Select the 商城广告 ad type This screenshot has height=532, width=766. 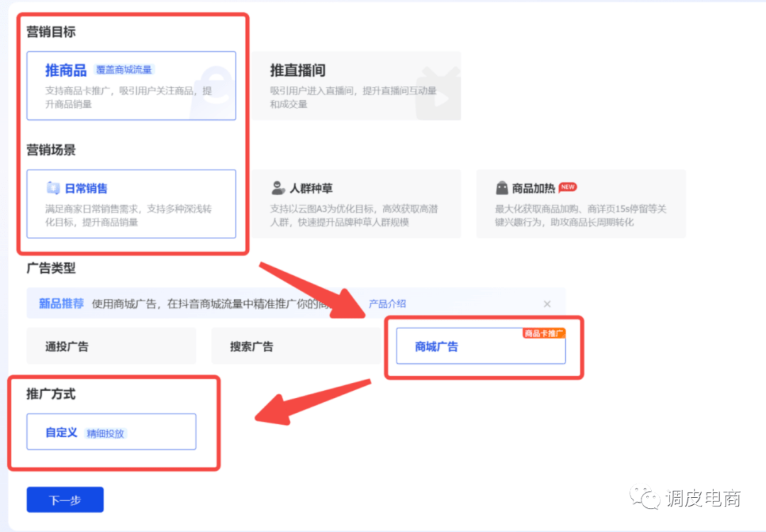coord(436,347)
